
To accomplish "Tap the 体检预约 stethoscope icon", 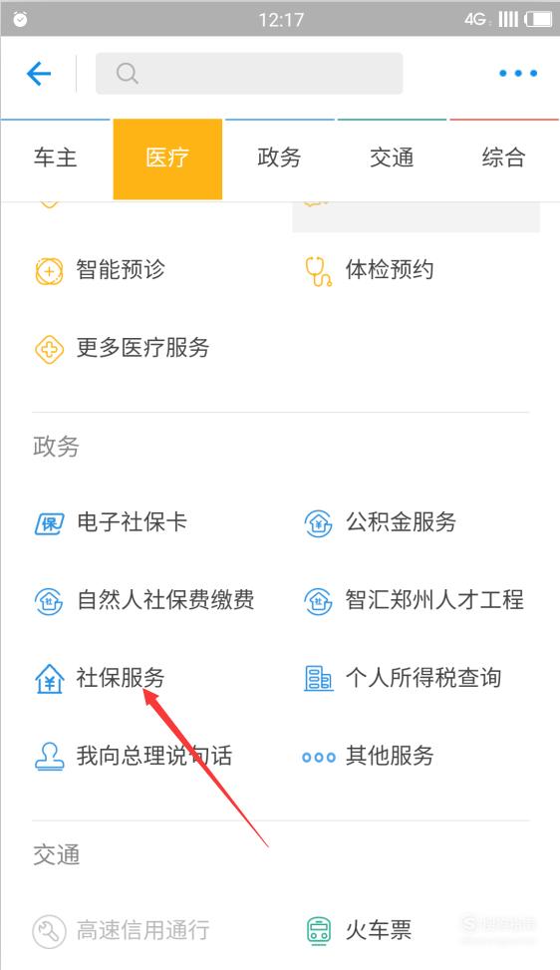I will (318, 271).
